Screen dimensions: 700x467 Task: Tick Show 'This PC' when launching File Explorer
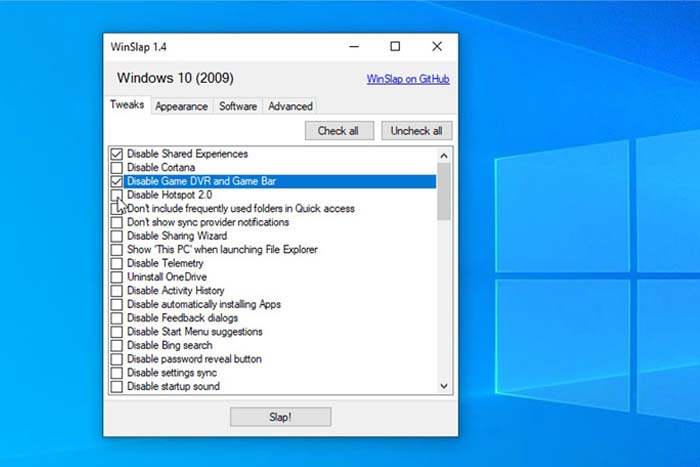(117, 250)
